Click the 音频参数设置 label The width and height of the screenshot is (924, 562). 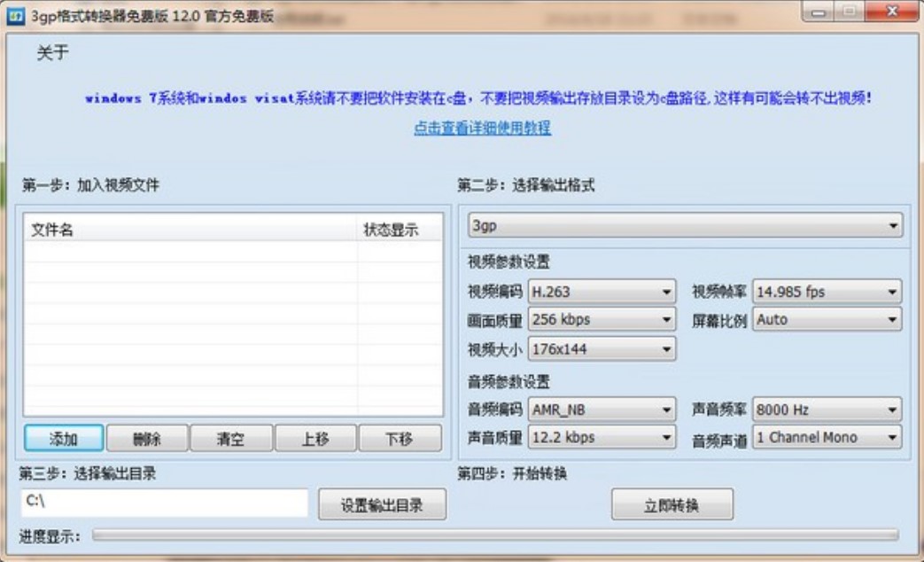509,382
